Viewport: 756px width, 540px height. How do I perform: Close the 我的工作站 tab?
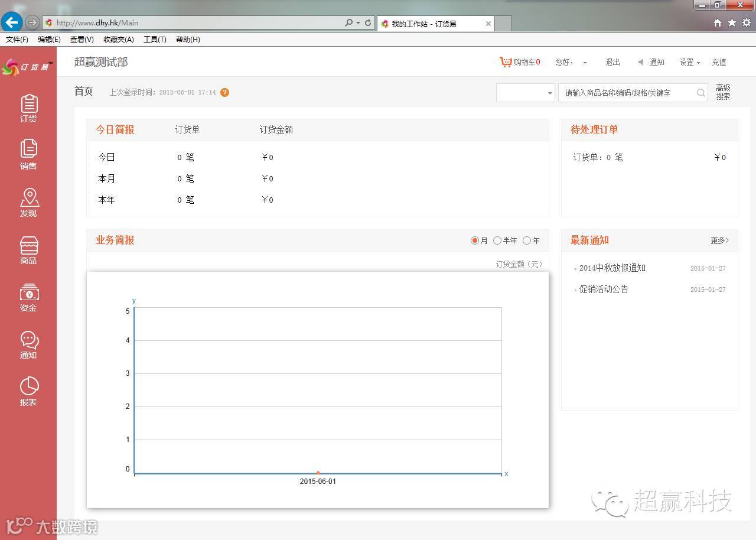[488, 24]
